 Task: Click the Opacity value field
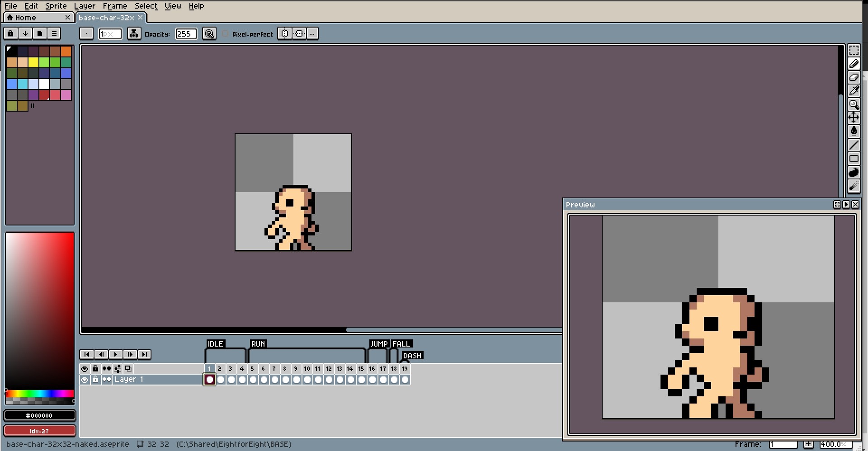tap(186, 34)
